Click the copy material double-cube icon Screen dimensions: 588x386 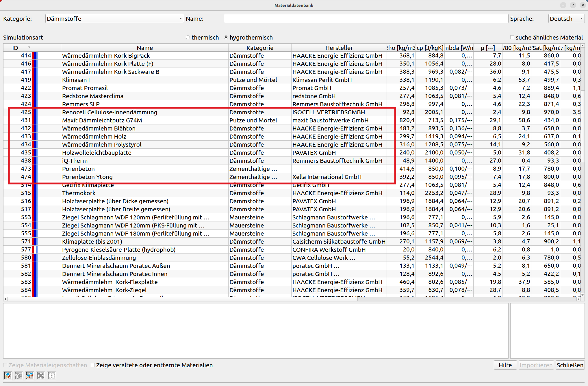click(30, 375)
